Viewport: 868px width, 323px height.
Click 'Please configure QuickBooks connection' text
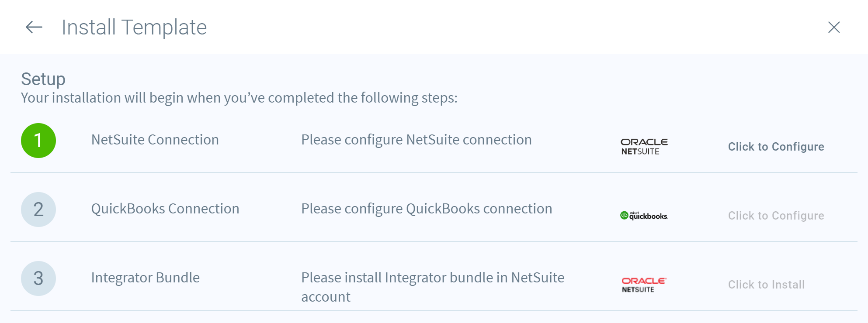pos(427,209)
